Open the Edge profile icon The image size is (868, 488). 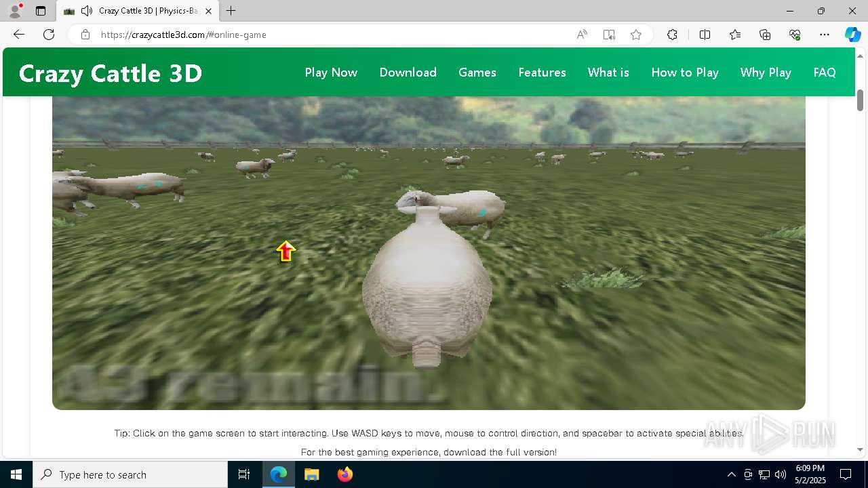coord(15,11)
